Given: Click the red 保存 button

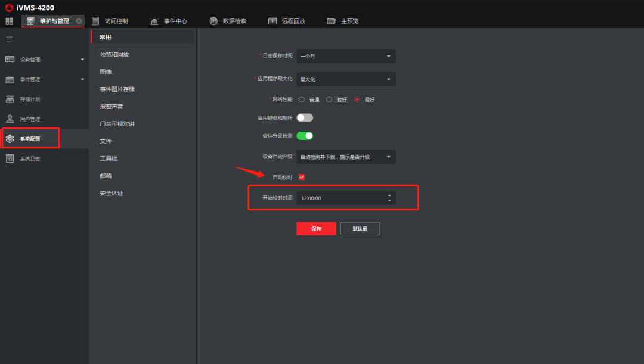Looking at the screenshot, I should (x=316, y=229).
